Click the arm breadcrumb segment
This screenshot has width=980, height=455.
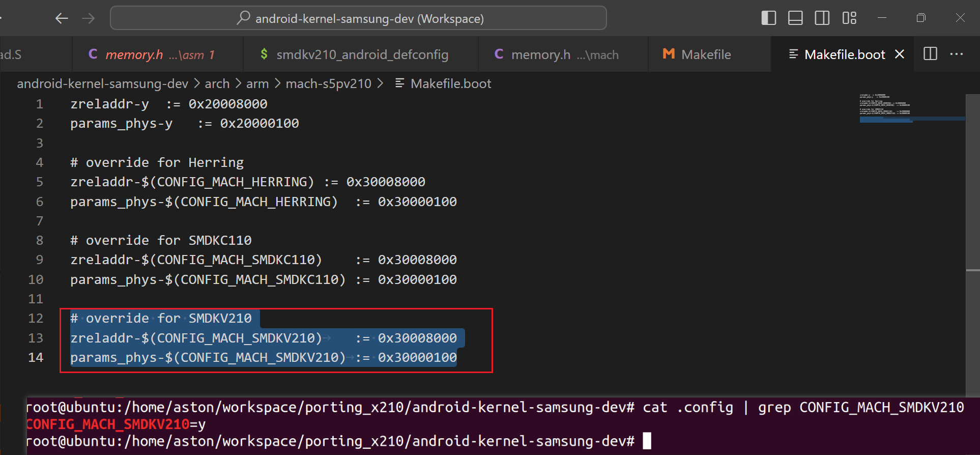point(257,83)
